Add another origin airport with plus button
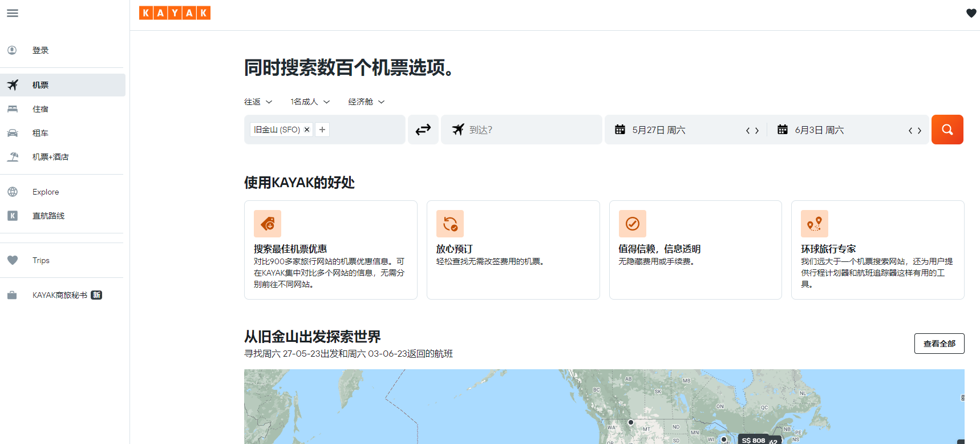 coord(322,130)
